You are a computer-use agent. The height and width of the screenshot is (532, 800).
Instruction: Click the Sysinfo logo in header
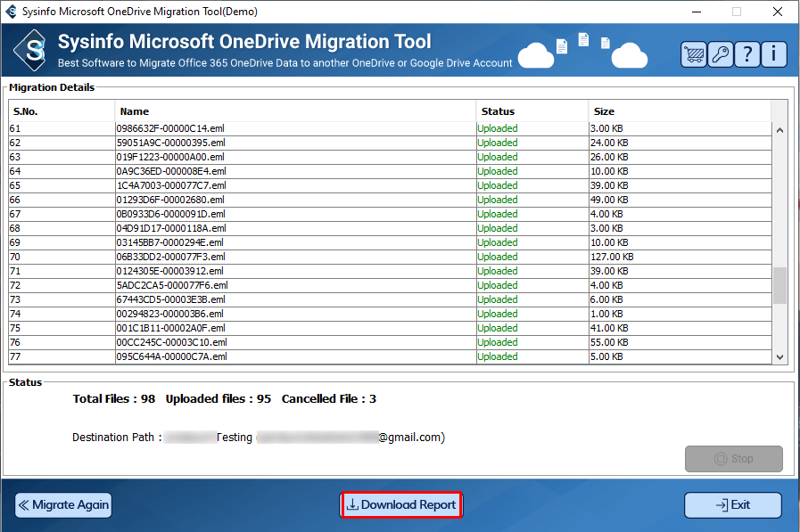click(x=34, y=50)
